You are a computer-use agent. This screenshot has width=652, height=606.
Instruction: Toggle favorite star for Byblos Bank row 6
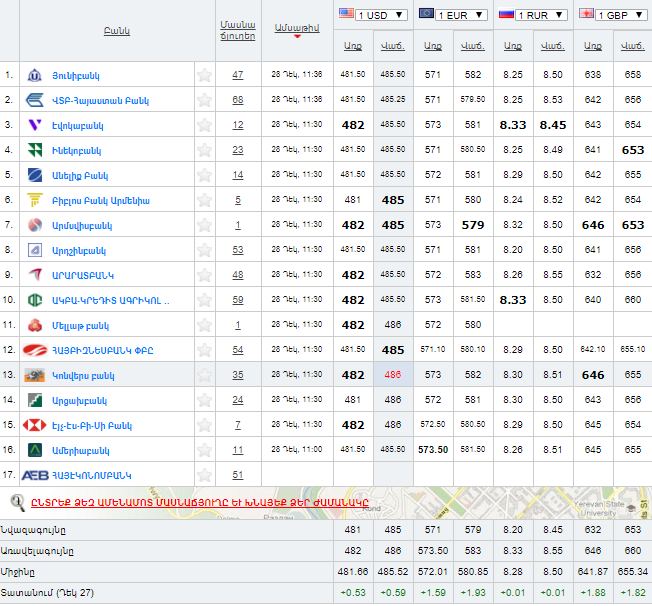[204, 200]
